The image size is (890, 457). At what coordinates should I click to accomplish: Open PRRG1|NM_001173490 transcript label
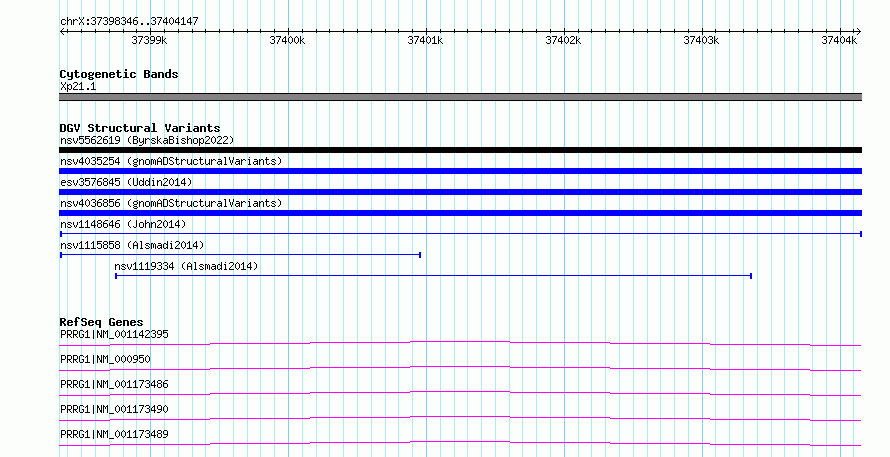pyautogui.click(x=114, y=409)
